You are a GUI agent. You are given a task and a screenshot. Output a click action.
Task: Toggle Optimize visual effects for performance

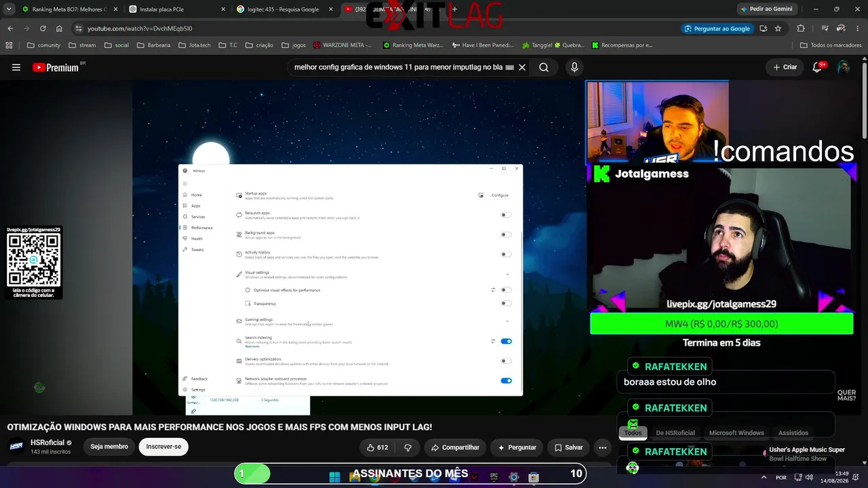pyautogui.click(x=506, y=290)
